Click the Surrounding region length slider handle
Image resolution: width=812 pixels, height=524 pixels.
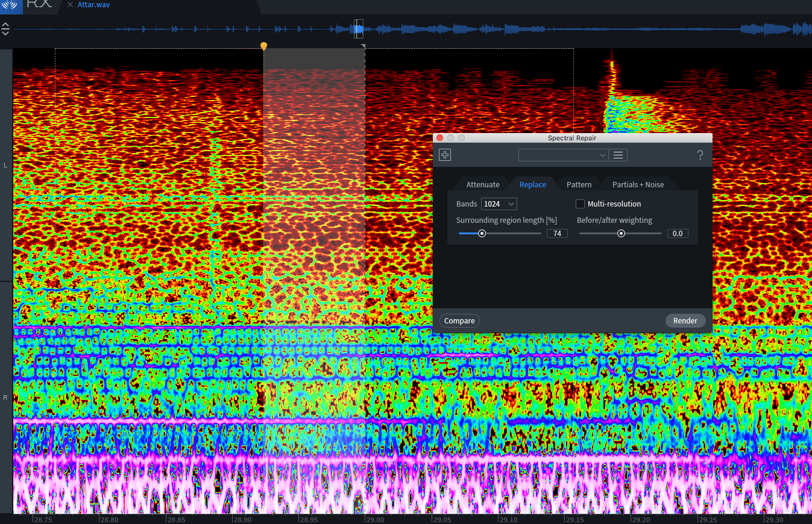click(482, 234)
